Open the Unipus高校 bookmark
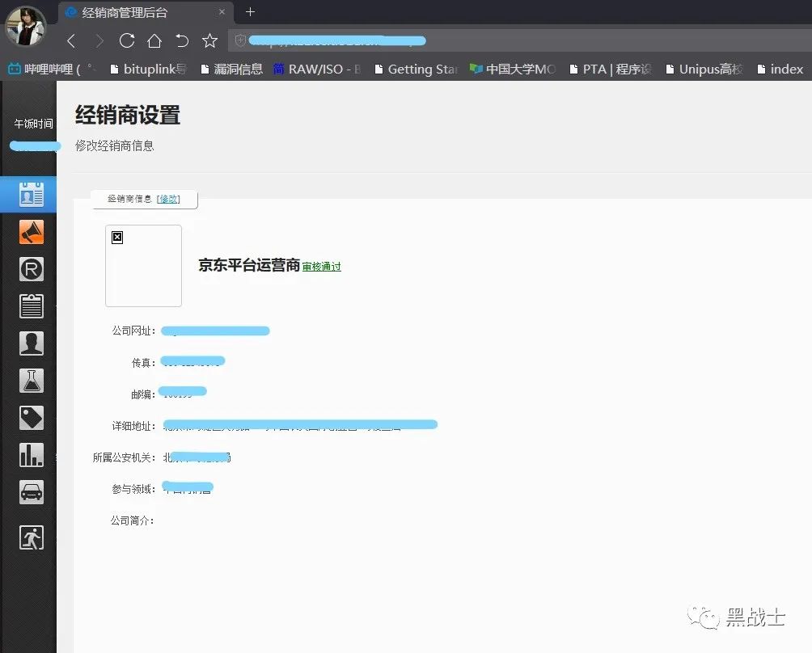The height and width of the screenshot is (653, 812). tap(704, 69)
